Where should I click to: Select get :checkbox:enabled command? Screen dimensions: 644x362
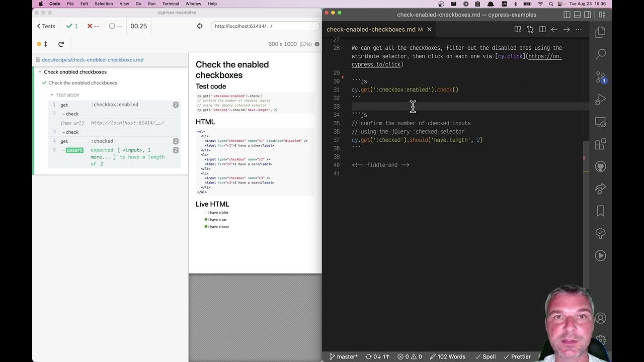114,105
